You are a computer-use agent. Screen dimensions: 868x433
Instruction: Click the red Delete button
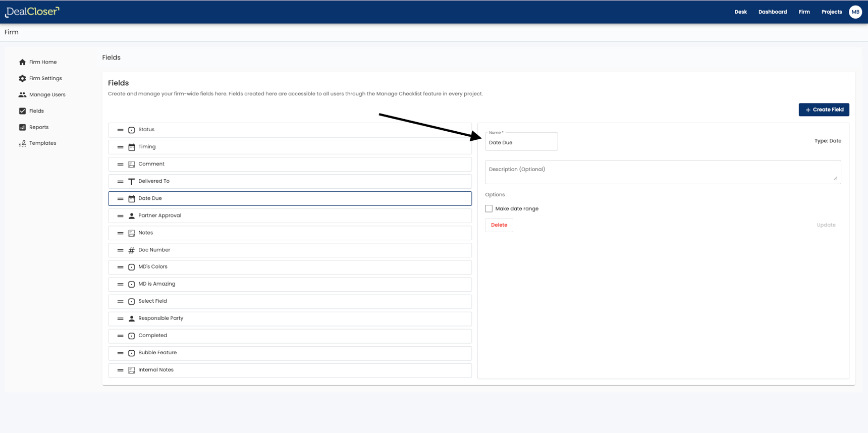(x=499, y=225)
